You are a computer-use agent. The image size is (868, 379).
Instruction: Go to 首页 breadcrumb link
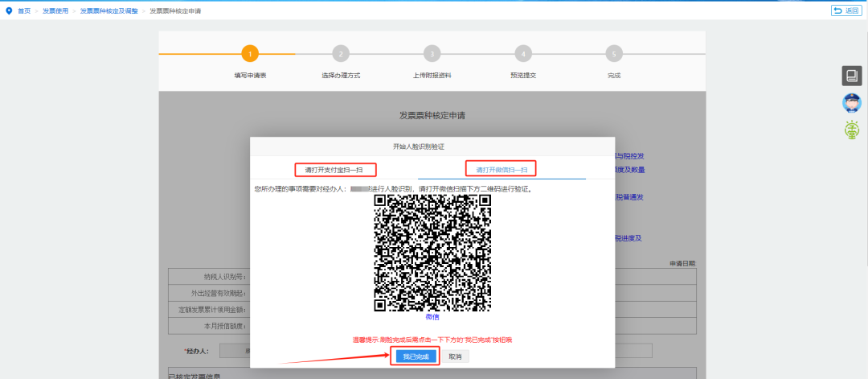(x=24, y=11)
